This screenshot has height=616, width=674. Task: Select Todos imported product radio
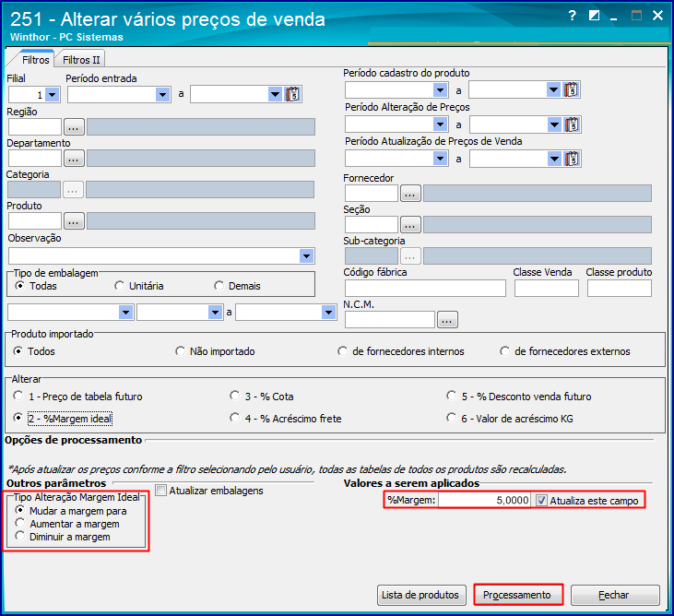click(x=18, y=351)
